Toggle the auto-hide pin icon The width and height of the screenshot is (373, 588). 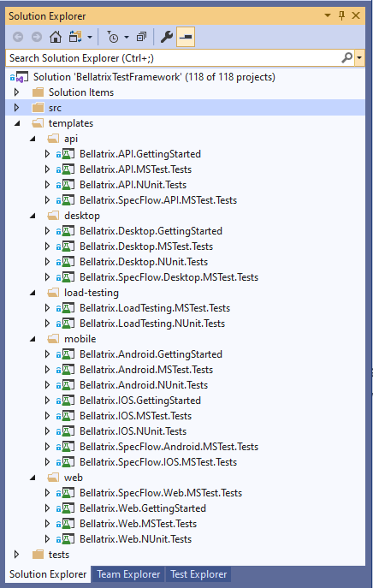click(342, 15)
